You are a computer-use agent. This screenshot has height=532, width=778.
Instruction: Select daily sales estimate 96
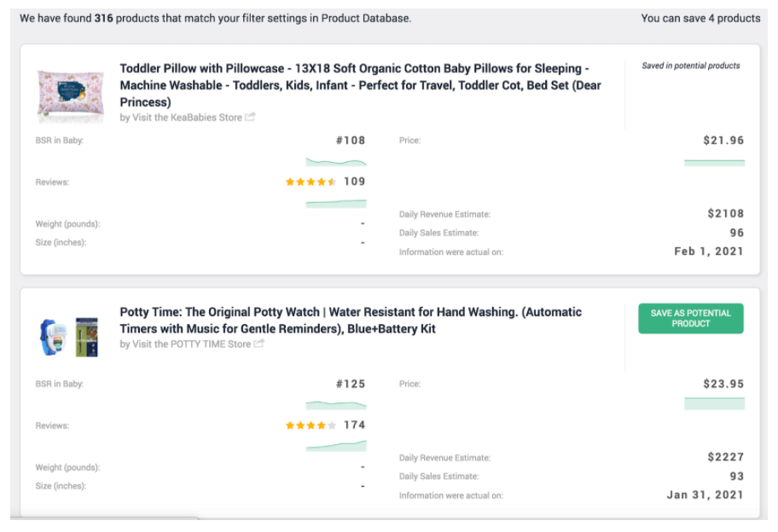(x=737, y=233)
